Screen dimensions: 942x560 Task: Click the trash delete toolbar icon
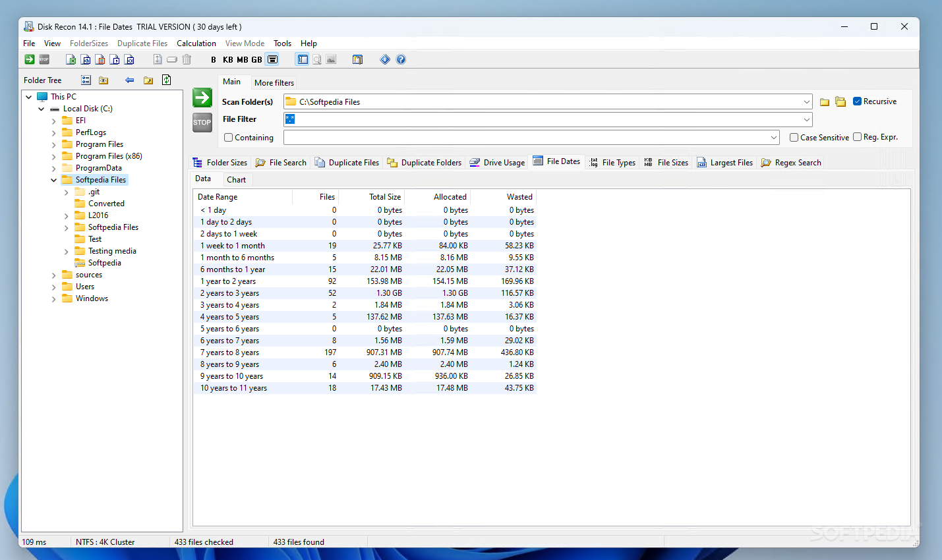click(187, 59)
